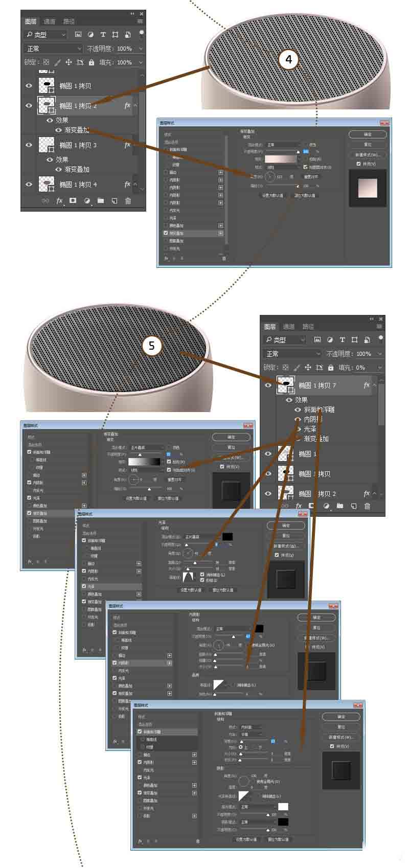Select 图层 tab in Fill 0% panel

coord(270,327)
